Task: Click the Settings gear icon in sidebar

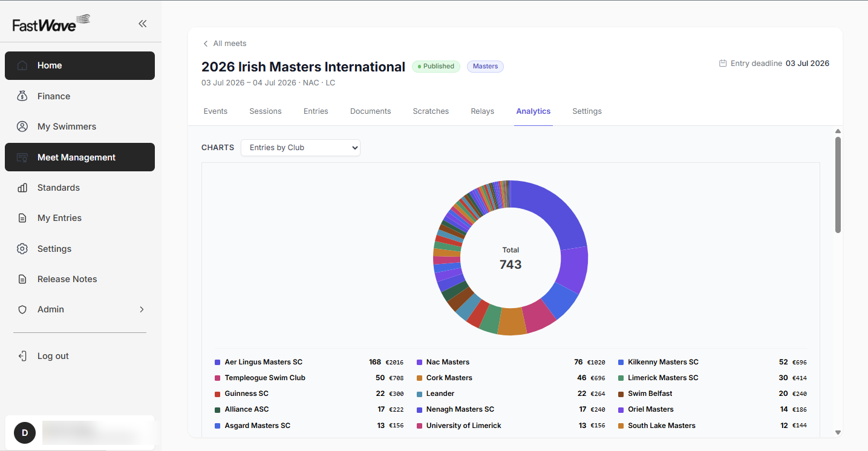Action: (x=22, y=249)
